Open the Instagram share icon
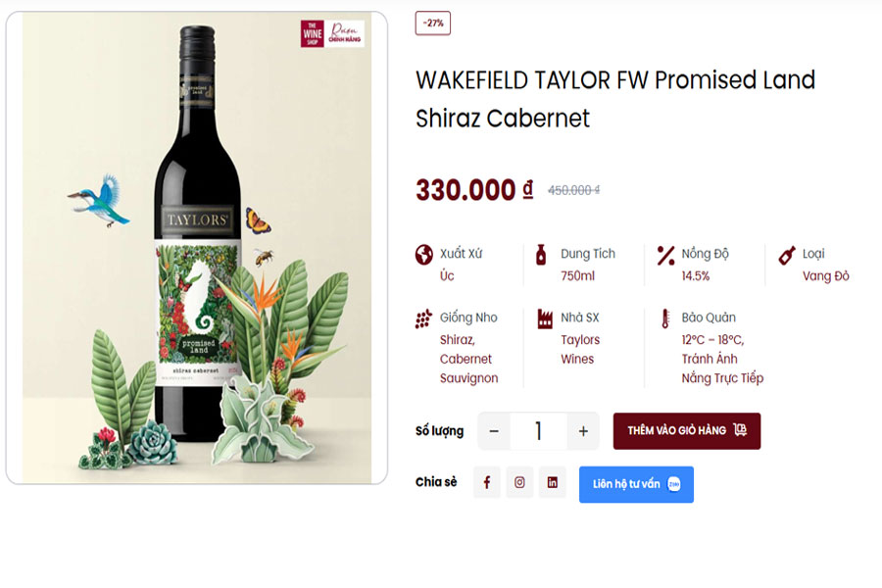 tap(519, 481)
